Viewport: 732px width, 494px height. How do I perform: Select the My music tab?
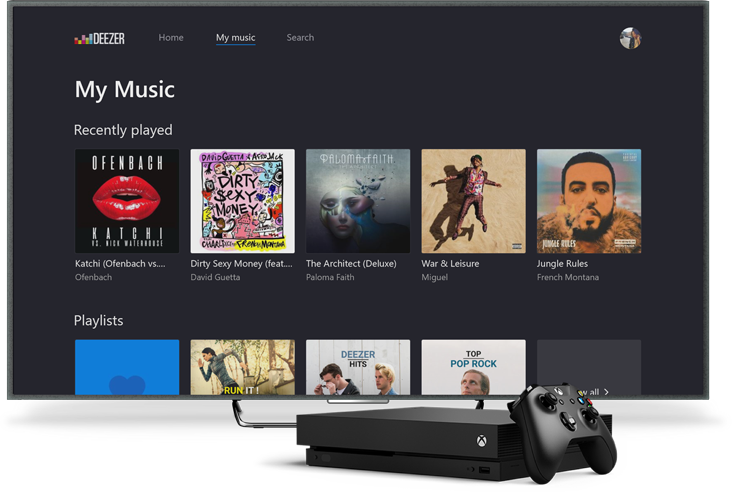[x=236, y=37]
